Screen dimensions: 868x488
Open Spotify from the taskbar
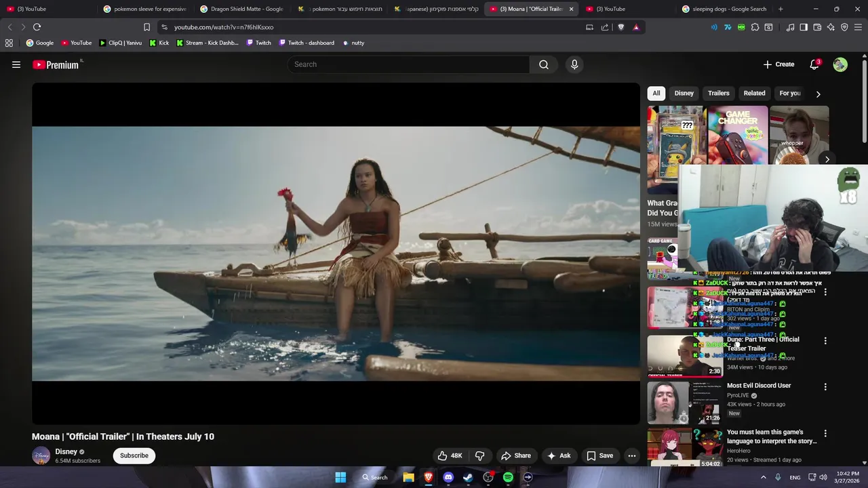[x=508, y=477]
